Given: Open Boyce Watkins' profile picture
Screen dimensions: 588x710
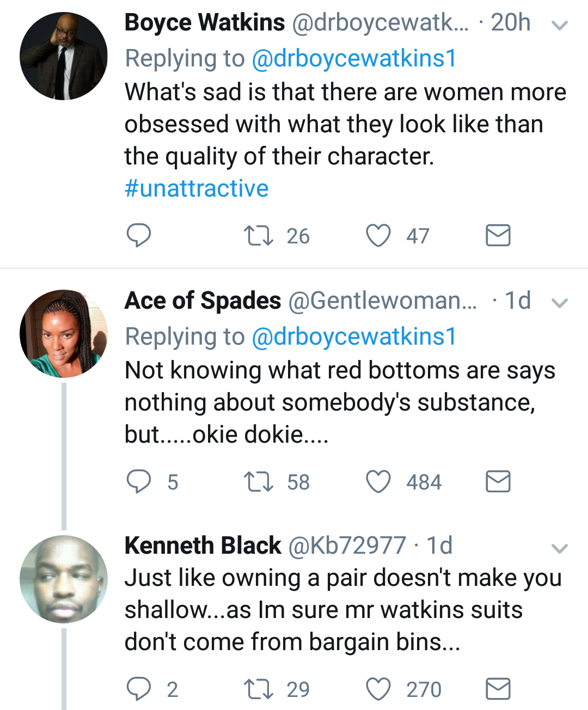Looking at the screenshot, I should coord(64,56).
